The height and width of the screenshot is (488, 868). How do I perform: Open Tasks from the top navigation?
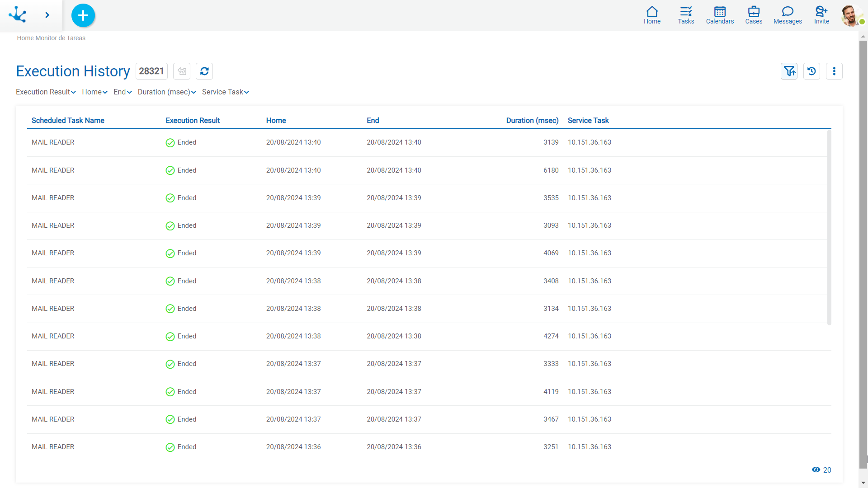click(x=685, y=15)
